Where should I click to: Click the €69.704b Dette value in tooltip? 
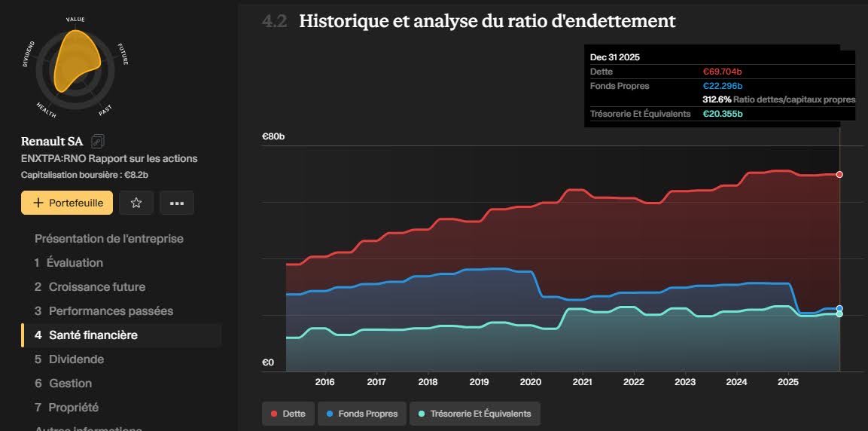pyautogui.click(x=723, y=72)
